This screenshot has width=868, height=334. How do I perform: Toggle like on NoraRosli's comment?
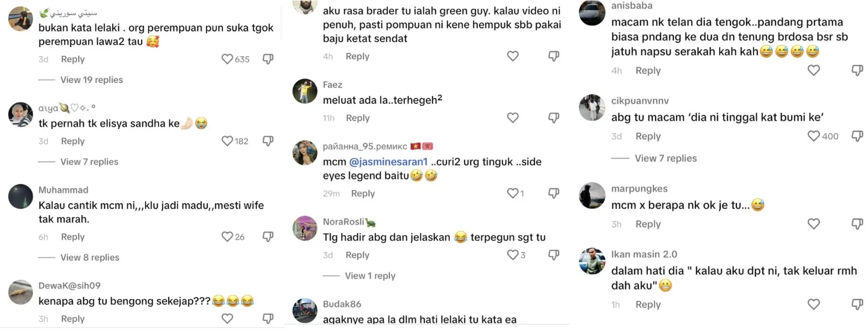point(513,255)
